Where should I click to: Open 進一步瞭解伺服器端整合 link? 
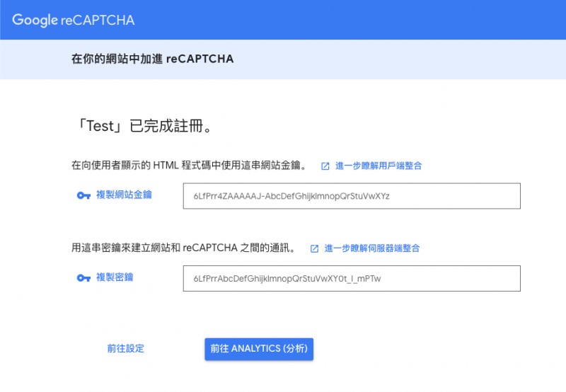pyautogui.click(x=372, y=248)
